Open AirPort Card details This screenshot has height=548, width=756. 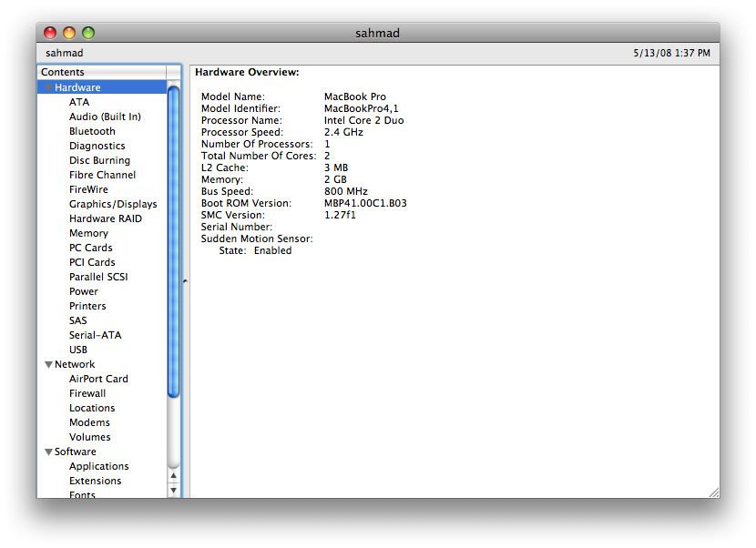(98, 379)
